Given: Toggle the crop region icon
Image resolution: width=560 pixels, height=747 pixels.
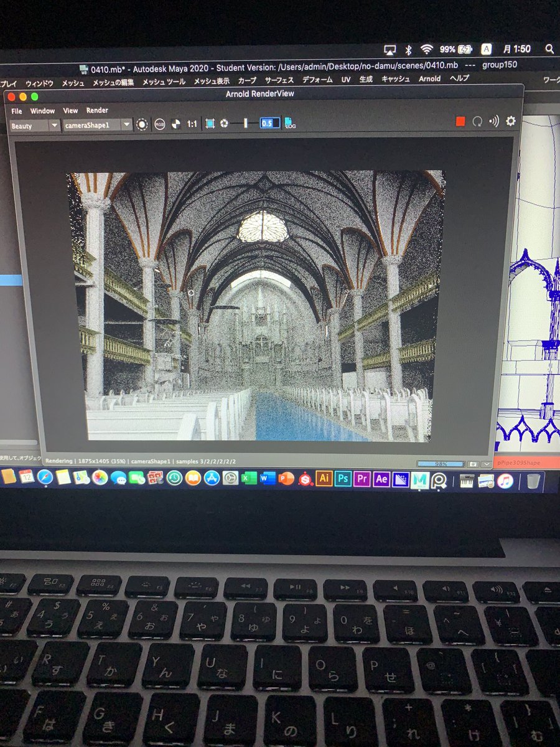Looking at the screenshot, I should [x=210, y=123].
